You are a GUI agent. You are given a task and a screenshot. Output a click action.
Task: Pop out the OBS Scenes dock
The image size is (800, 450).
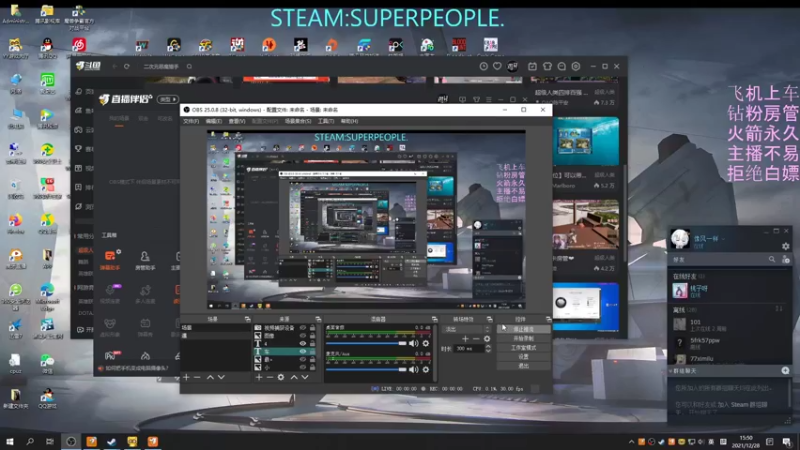pos(247,319)
